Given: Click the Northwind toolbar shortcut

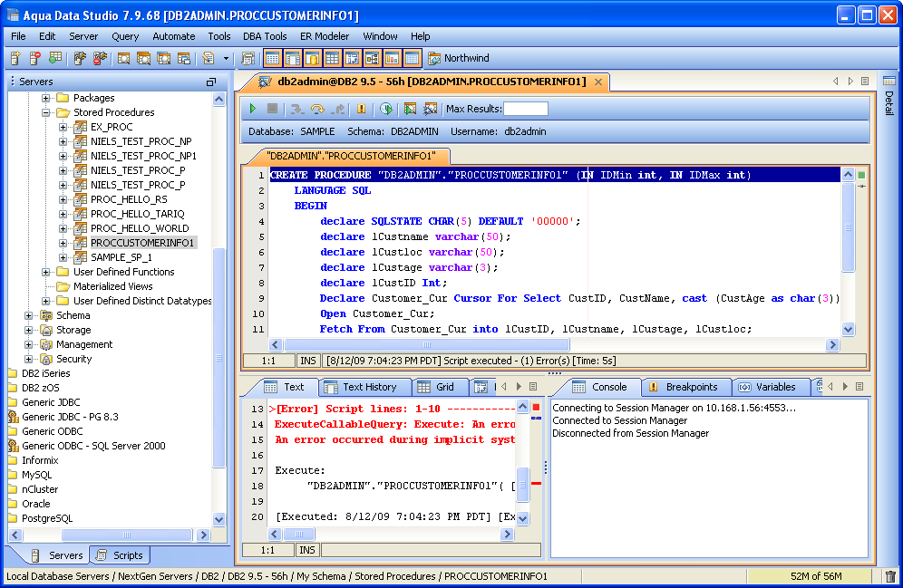Looking at the screenshot, I should pos(457,59).
